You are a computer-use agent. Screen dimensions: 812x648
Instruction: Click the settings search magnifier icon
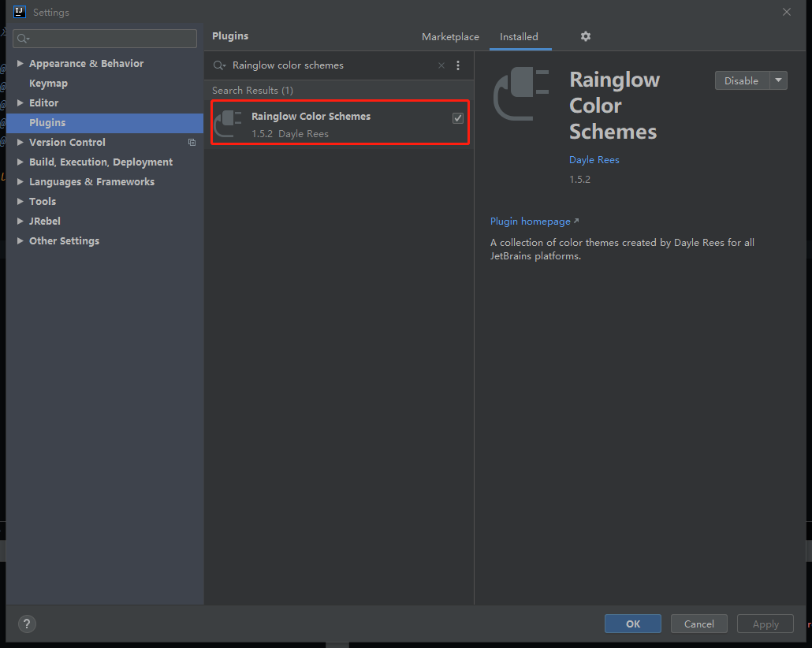[x=23, y=39]
